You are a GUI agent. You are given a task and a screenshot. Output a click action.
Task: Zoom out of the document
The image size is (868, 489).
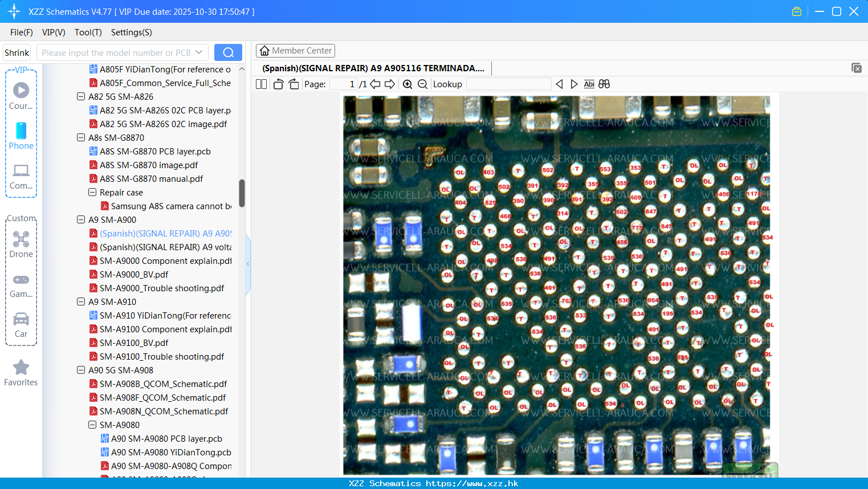(422, 84)
